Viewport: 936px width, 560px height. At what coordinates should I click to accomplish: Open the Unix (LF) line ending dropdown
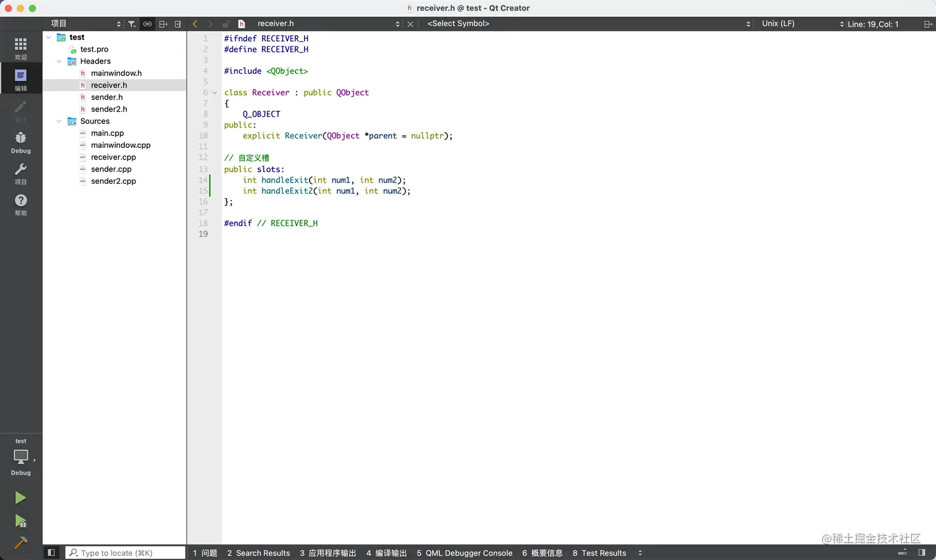(802, 24)
